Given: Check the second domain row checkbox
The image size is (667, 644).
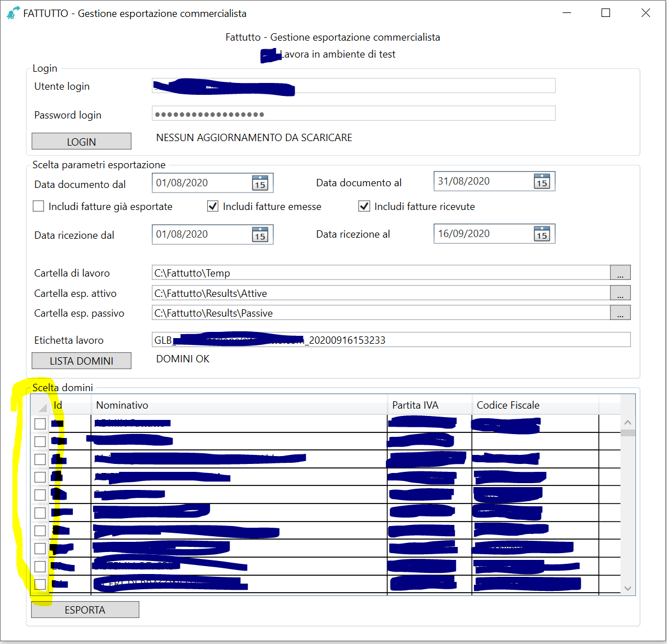Looking at the screenshot, I should (x=40, y=441).
